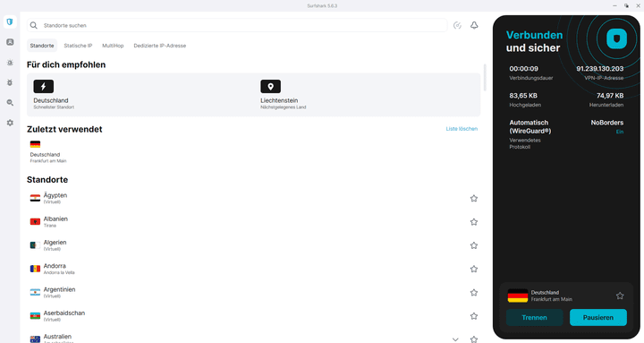Viewport: 644px width, 343px height.
Task: Click the lightning fastest location icon
Action: (44, 86)
